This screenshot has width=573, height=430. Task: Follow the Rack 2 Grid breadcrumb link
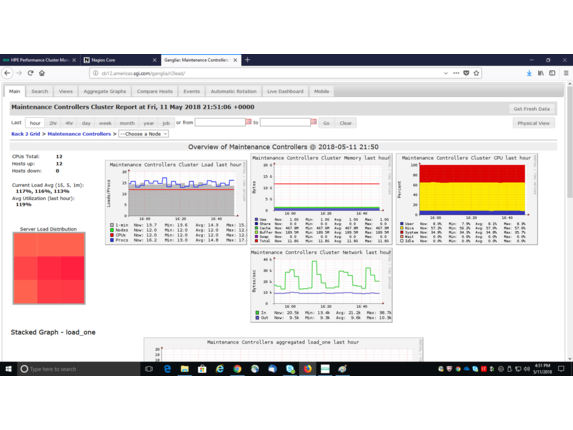click(26, 134)
